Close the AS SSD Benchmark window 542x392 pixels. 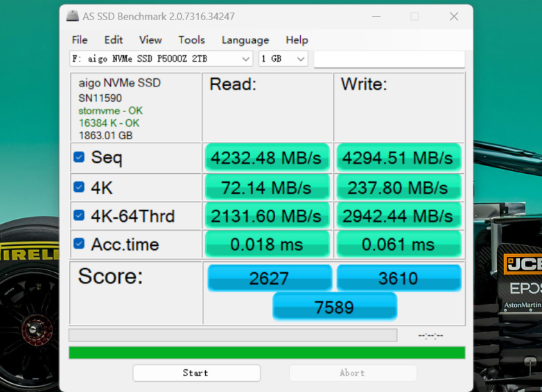[454, 16]
